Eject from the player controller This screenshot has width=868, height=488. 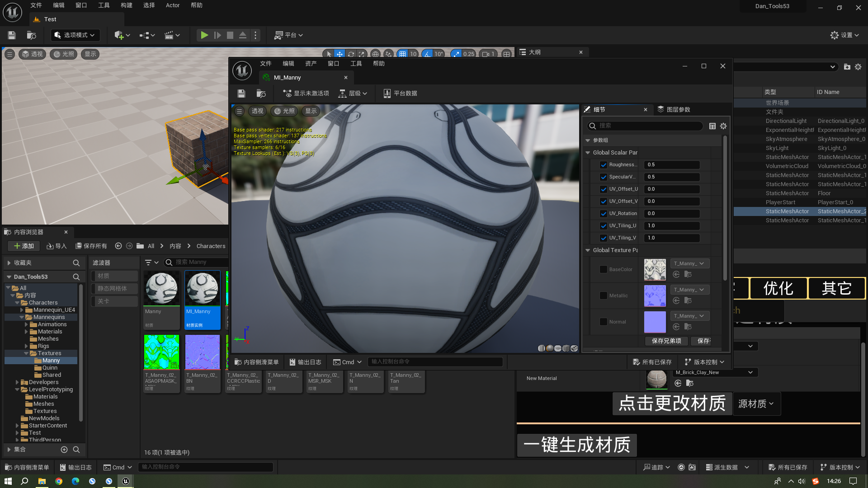[x=243, y=35]
